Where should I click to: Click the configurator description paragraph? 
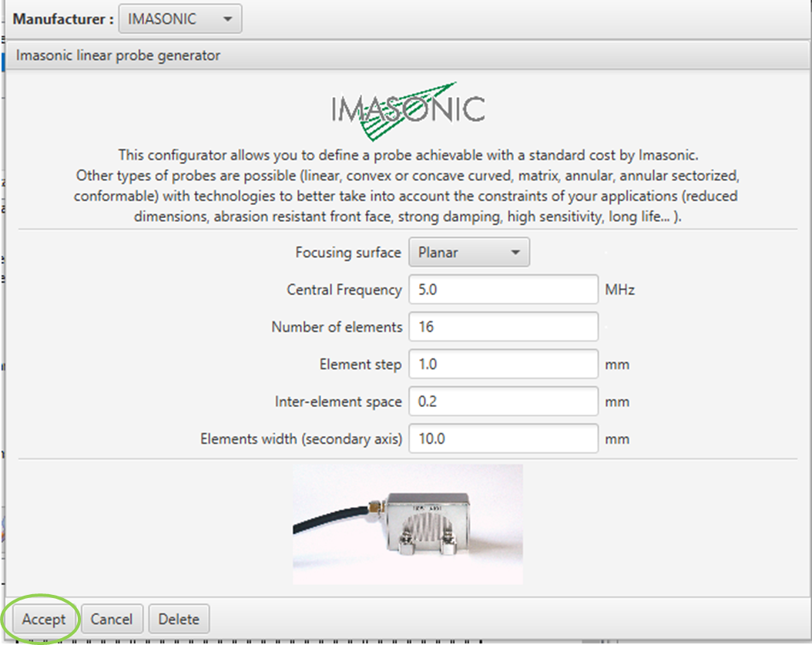408,186
